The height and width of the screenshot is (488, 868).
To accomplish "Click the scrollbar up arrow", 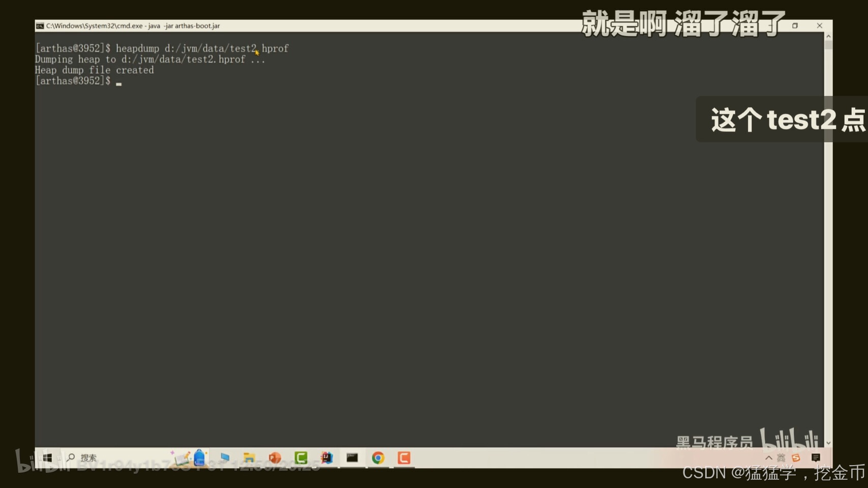I will pos(829,35).
